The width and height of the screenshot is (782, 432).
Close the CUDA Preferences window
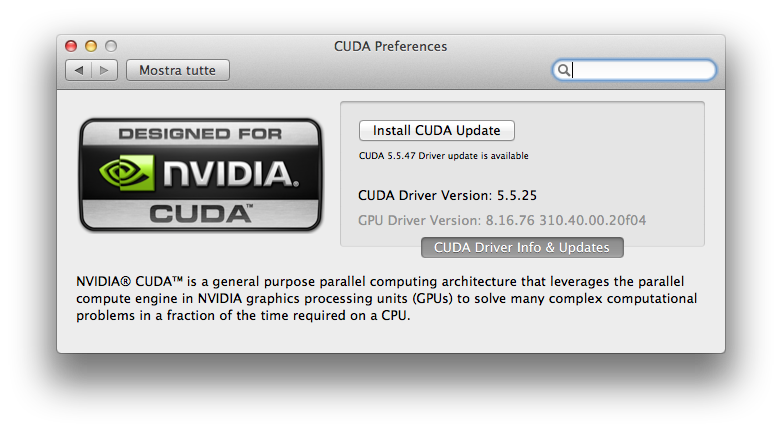pyautogui.click(x=71, y=46)
